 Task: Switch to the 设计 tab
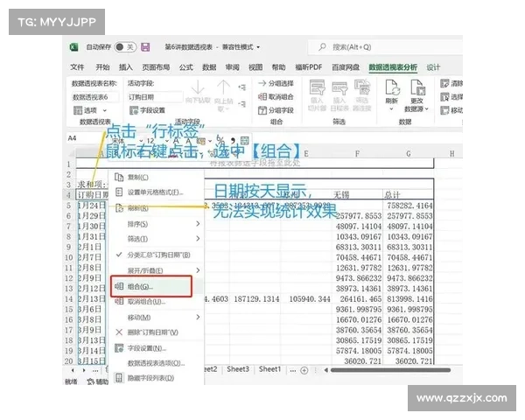(x=433, y=67)
